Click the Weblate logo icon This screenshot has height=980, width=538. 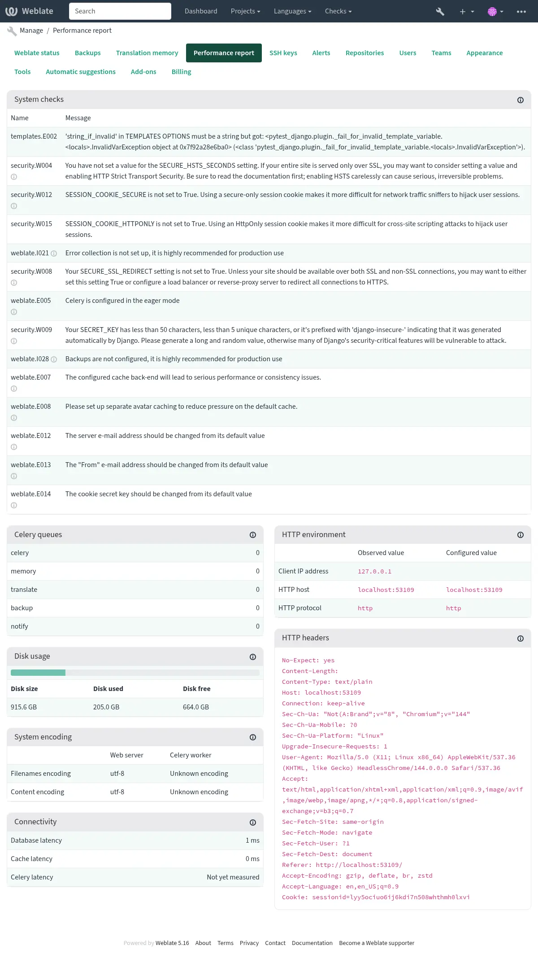(11, 11)
